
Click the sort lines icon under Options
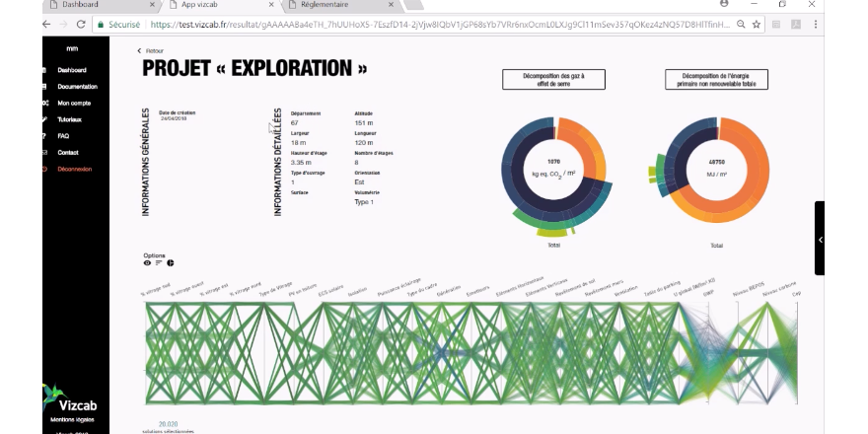pyautogui.click(x=159, y=263)
